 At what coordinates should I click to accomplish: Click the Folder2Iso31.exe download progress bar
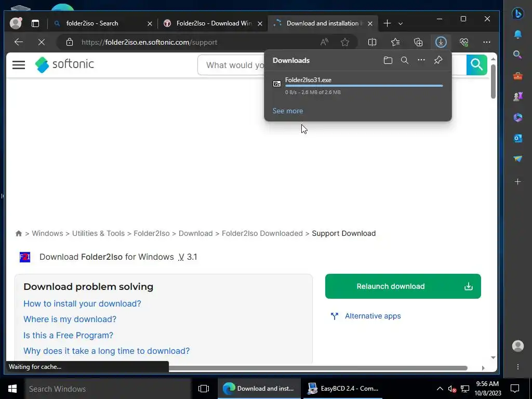[x=364, y=86]
